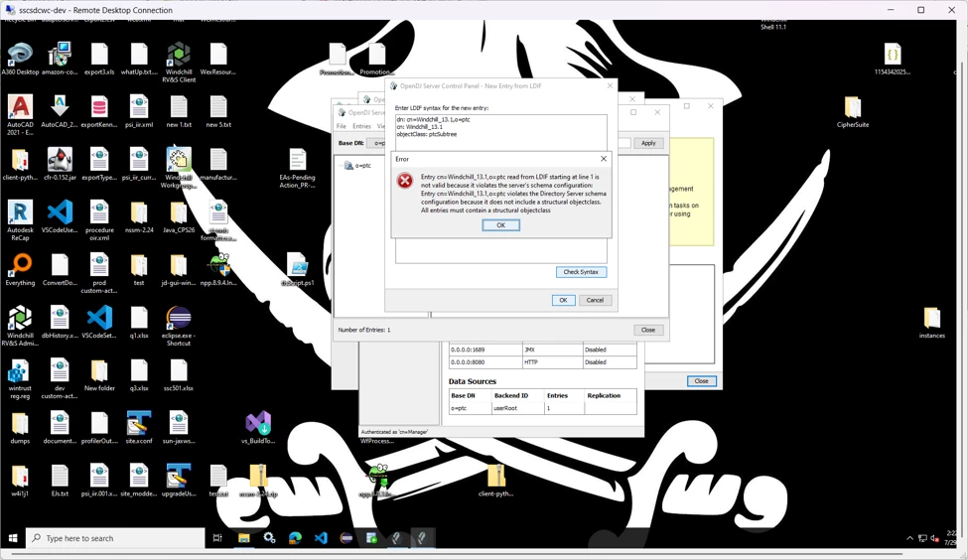Select the w4i1j1 folder
This screenshot has width=968, height=560.
coord(20,481)
